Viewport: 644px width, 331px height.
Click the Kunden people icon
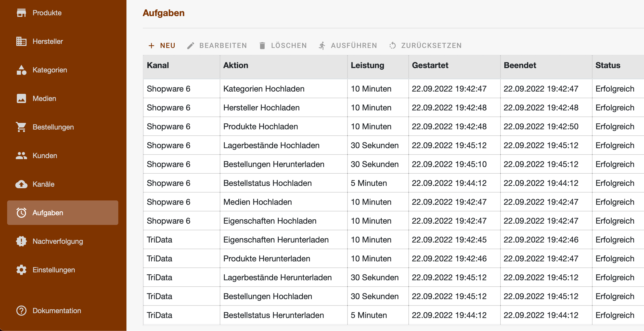coord(21,156)
